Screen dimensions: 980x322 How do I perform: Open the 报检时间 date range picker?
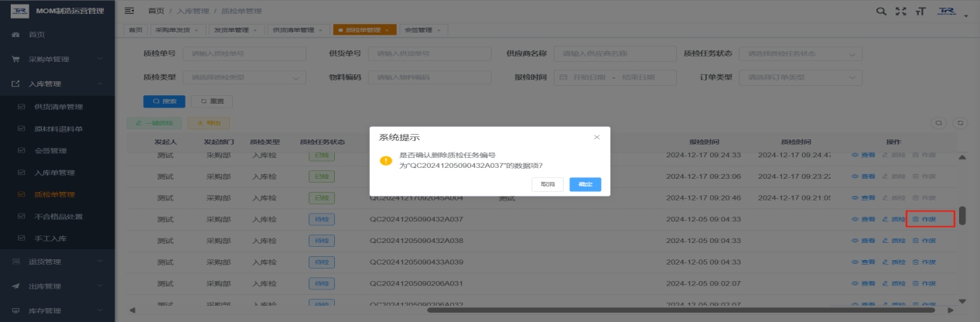point(614,77)
